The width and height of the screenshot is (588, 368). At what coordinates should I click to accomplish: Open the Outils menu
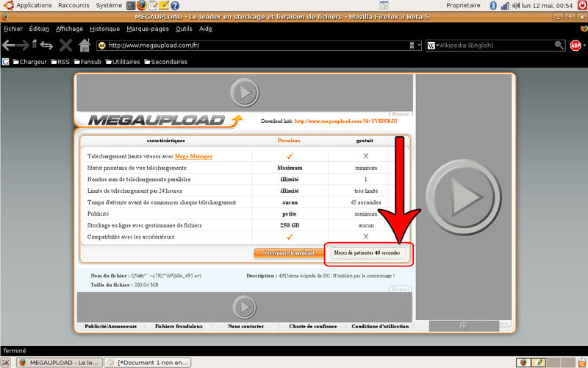click(x=184, y=29)
